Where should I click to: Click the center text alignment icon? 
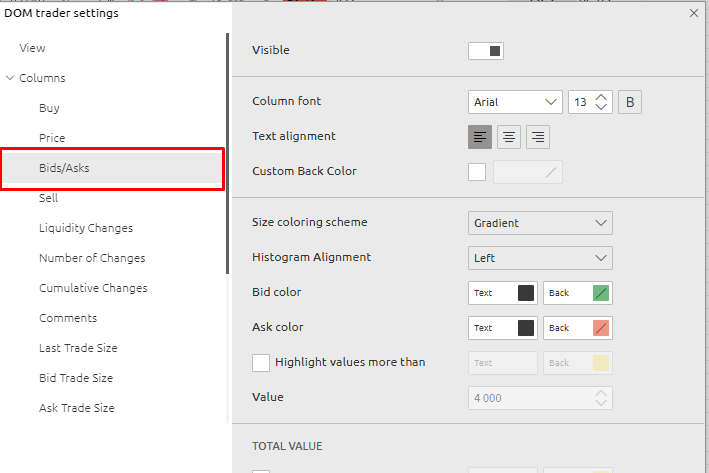[x=509, y=137]
